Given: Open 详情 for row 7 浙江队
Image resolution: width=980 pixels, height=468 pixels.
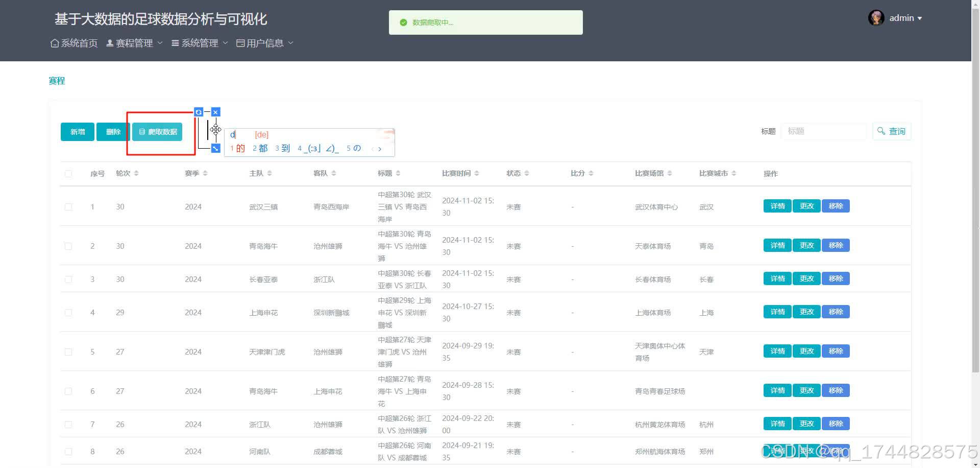Looking at the screenshot, I should point(777,424).
